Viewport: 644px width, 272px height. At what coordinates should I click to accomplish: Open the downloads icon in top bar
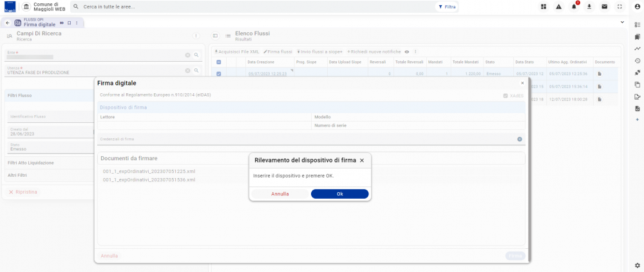point(589,6)
